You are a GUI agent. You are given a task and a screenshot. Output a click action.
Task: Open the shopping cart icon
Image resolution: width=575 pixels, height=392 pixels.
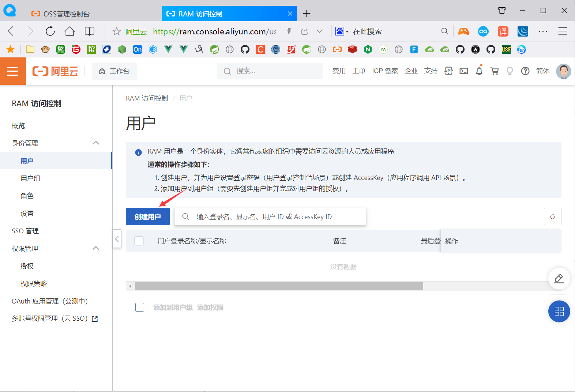[x=495, y=71]
